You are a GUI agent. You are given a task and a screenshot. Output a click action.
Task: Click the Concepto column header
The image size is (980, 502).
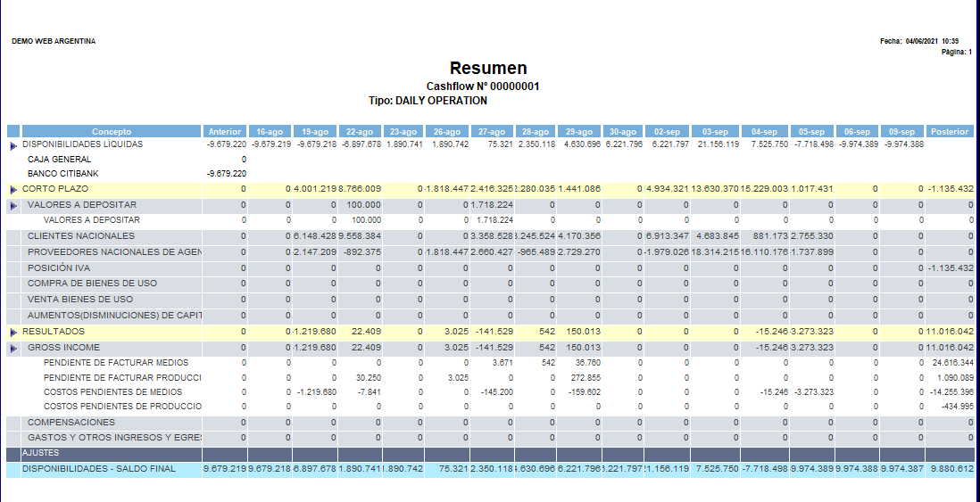[x=111, y=132]
